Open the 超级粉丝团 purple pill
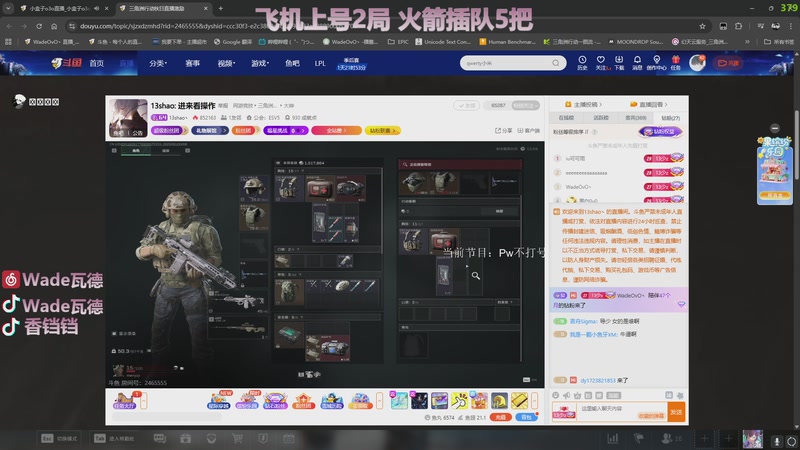The height and width of the screenshot is (450, 800). point(169,131)
